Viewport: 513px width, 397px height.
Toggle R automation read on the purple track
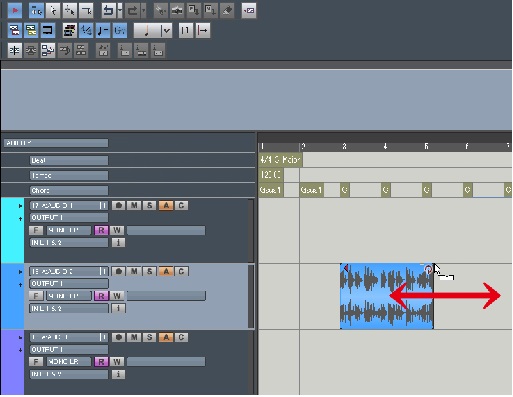tap(101, 362)
